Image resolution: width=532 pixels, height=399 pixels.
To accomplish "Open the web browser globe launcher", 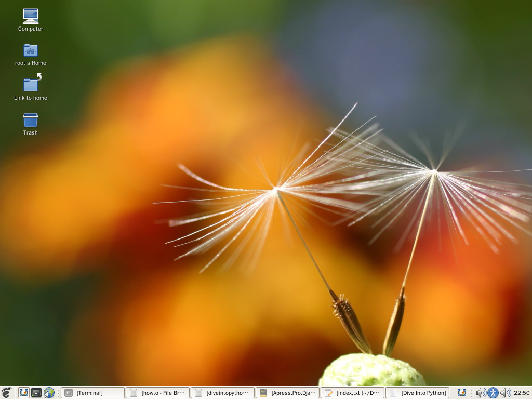I will pyautogui.click(x=49, y=393).
